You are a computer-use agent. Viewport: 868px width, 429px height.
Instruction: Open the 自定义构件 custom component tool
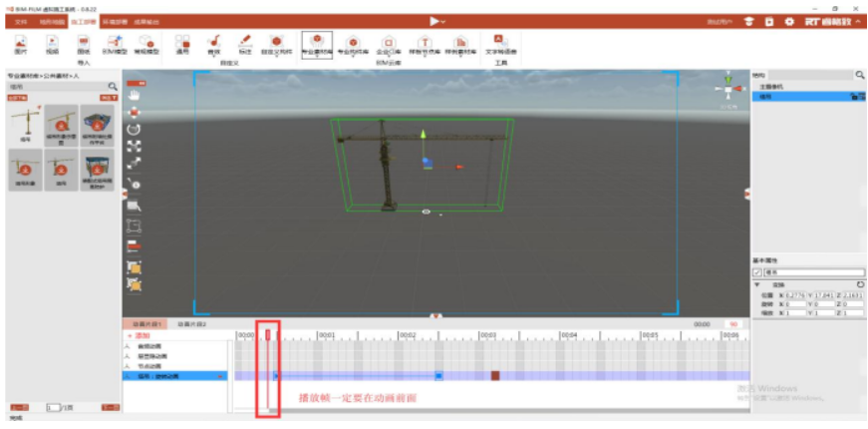point(276,44)
